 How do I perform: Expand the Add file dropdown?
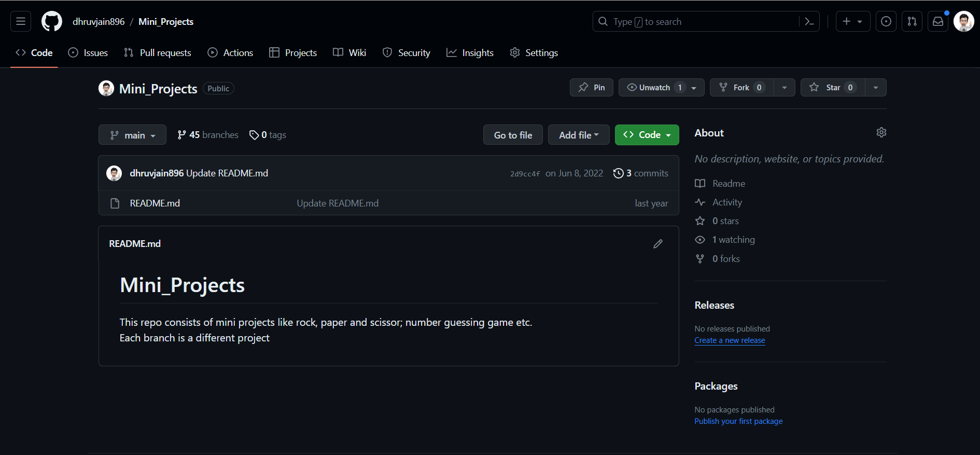[x=578, y=135]
